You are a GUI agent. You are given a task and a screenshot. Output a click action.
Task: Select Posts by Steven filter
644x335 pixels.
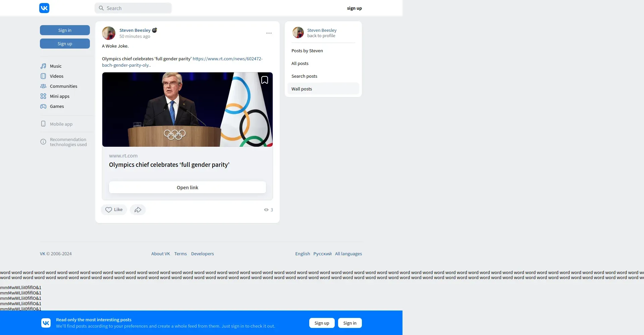323,51
